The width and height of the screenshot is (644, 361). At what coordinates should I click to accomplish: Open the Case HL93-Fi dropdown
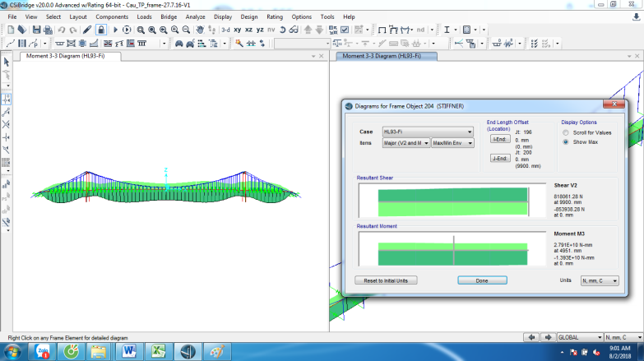pos(428,132)
